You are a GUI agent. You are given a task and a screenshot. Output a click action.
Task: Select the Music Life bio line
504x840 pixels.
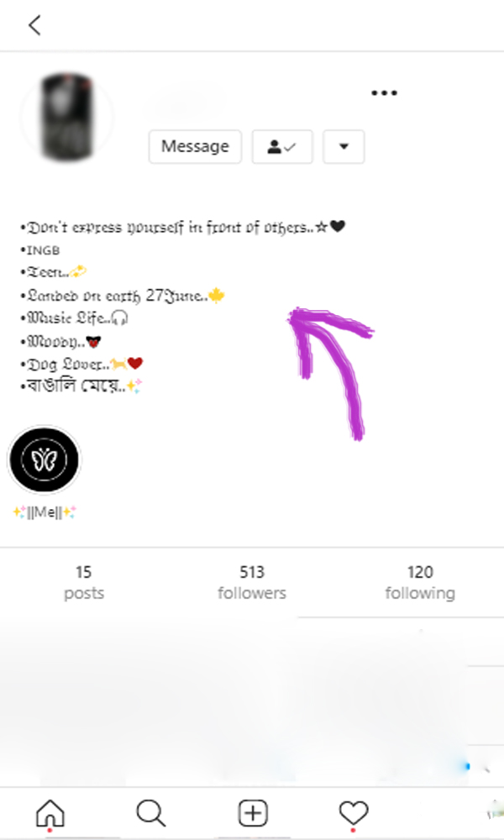[x=75, y=318]
